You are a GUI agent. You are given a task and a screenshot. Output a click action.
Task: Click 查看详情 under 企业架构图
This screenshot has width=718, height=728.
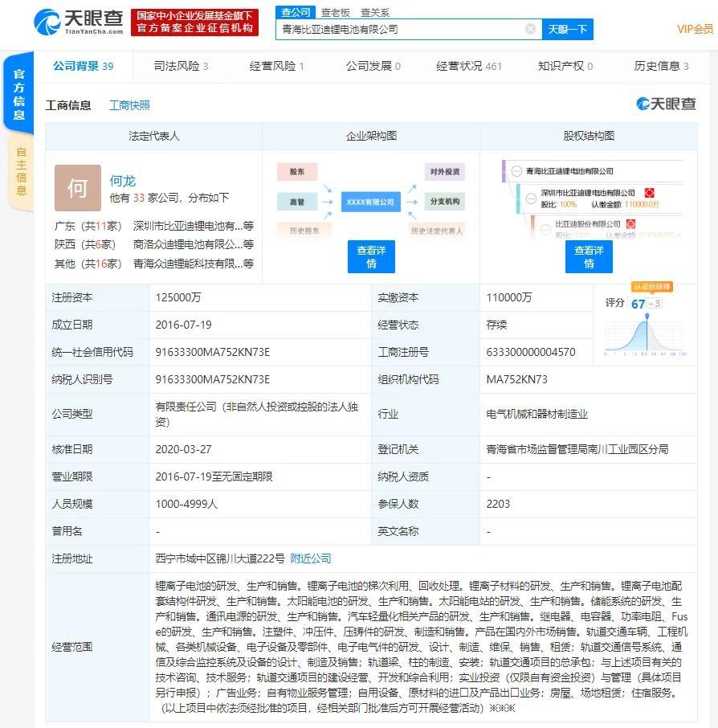click(371, 257)
